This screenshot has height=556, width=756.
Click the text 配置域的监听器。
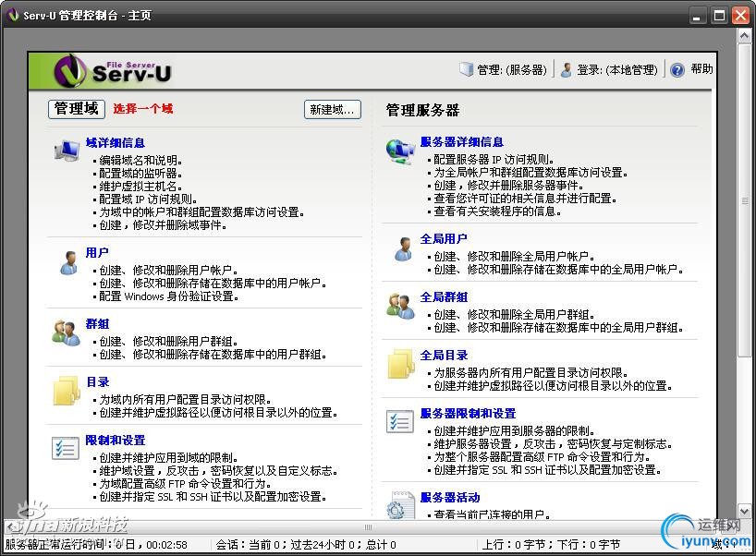click(x=140, y=174)
